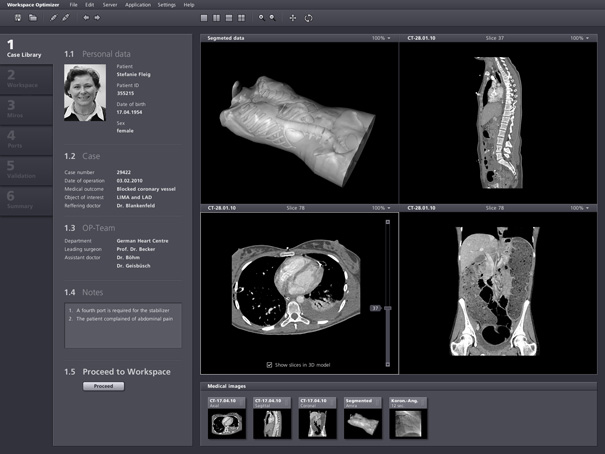Open the folder icon in toolbar
605x454 pixels.
(33, 18)
